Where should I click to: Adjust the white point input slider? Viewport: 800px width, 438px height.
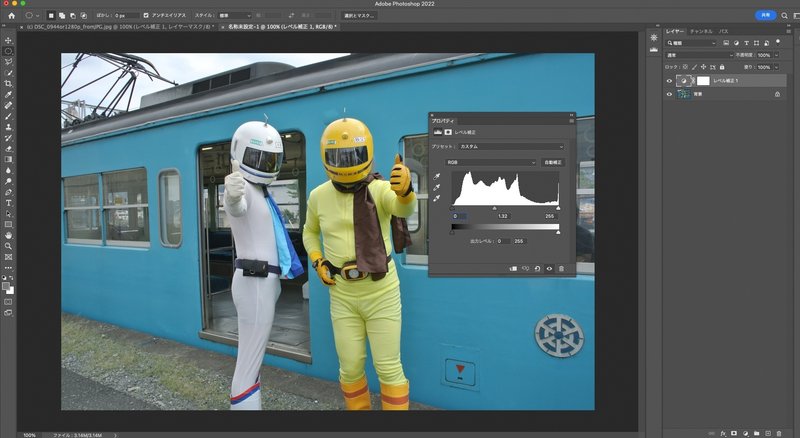pos(558,208)
